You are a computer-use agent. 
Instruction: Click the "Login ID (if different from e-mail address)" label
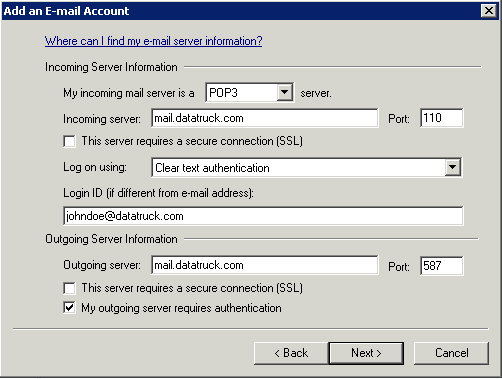(158, 193)
